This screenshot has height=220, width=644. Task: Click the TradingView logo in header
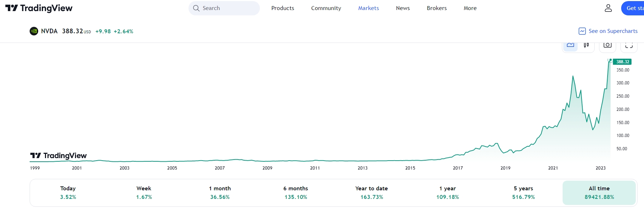[39, 8]
